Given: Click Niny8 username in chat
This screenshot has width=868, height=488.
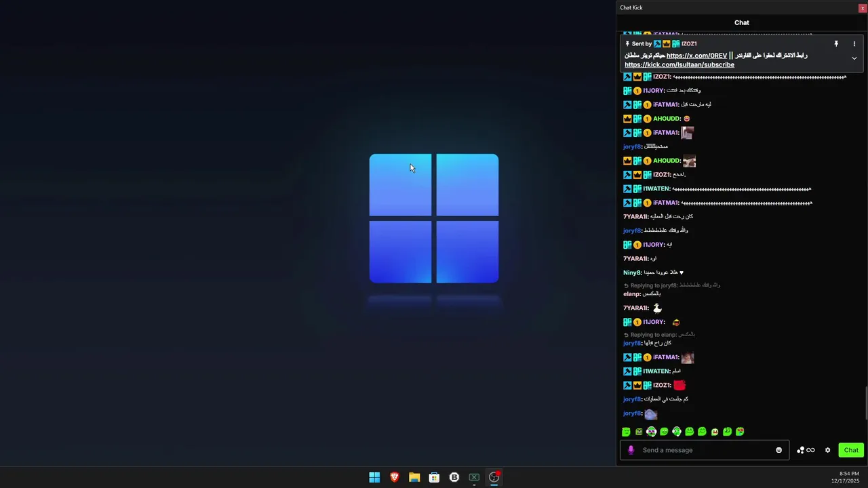Looking at the screenshot, I should point(632,272).
